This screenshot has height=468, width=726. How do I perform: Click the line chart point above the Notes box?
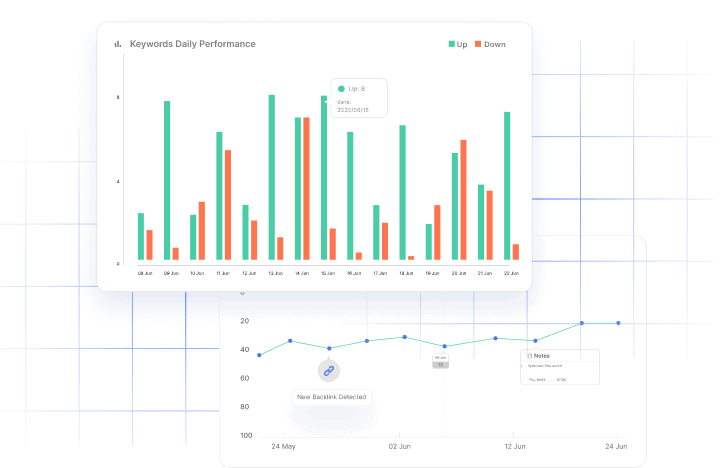[x=536, y=341]
